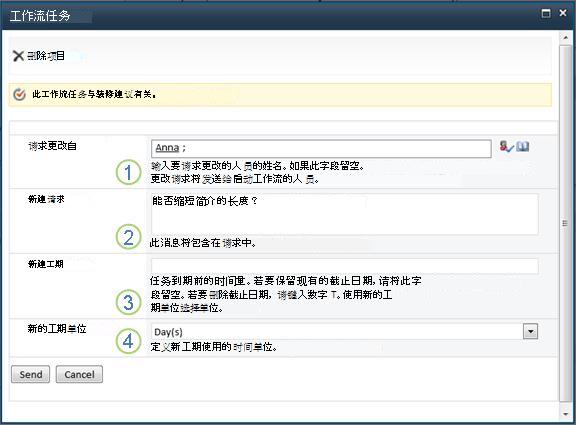The image size is (576, 425).
Task: Click the selected value Day(s)
Action: [x=168, y=332]
